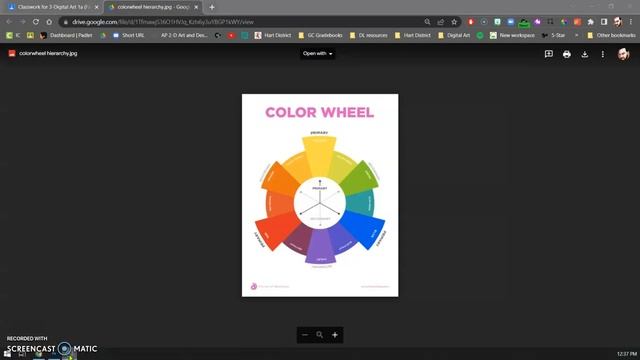The image size is (640, 360).
Task: Expand the Open with dropdown
Action: pyautogui.click(x=318, y=53)
